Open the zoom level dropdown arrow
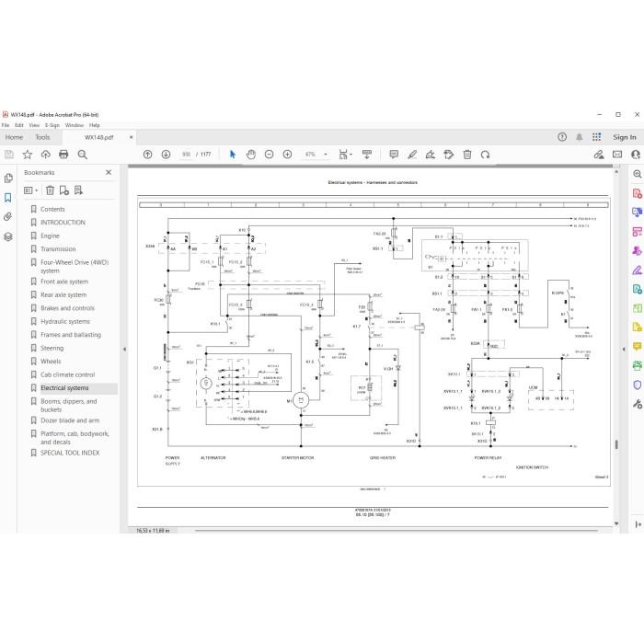The width and height of the screenshot is (644, 644). [326, 155]
